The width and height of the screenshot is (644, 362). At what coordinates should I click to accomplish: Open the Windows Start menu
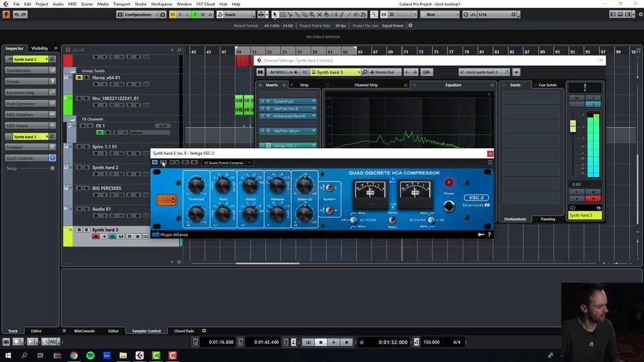[8, 355]
